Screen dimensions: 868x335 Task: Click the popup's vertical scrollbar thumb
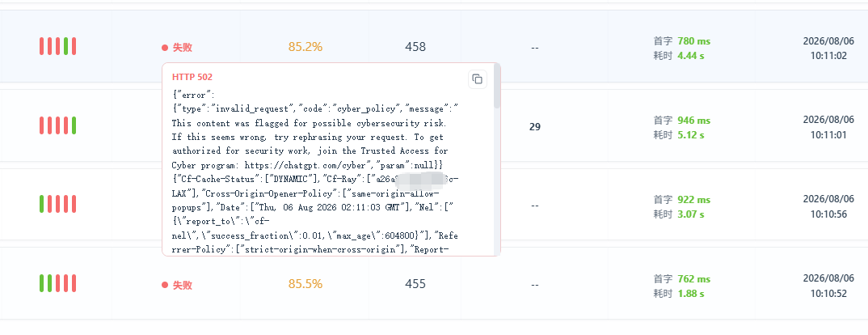[497, 86]
